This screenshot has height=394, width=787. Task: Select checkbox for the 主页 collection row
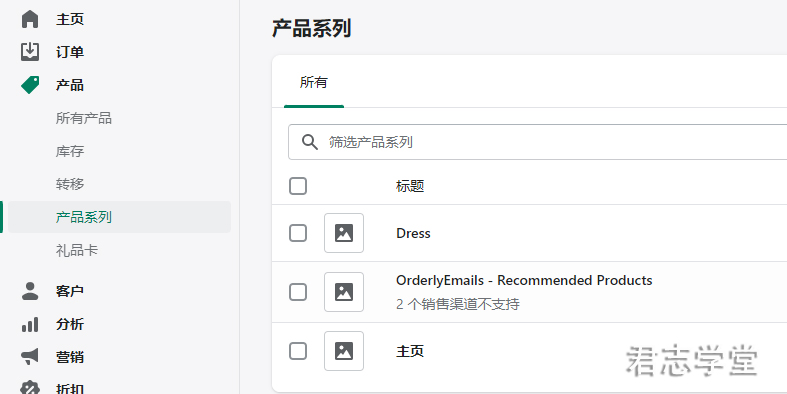(298, 351)
